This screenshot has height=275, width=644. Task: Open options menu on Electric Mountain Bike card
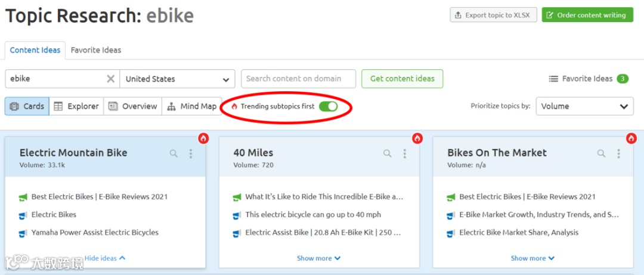tap(191, 153)
